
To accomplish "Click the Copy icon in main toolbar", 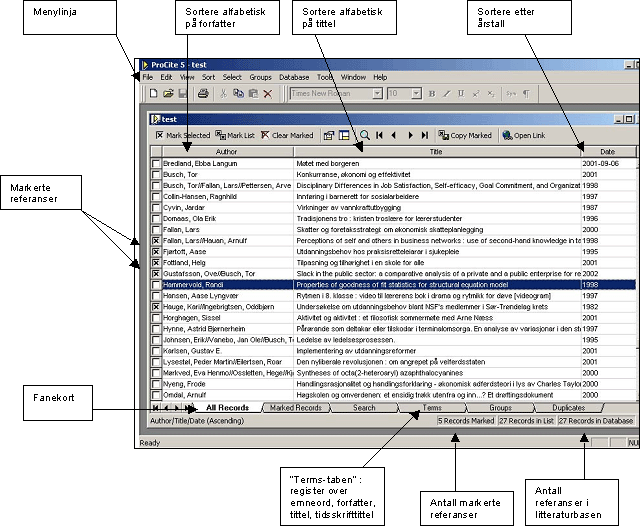I will (x=238, y=93).
